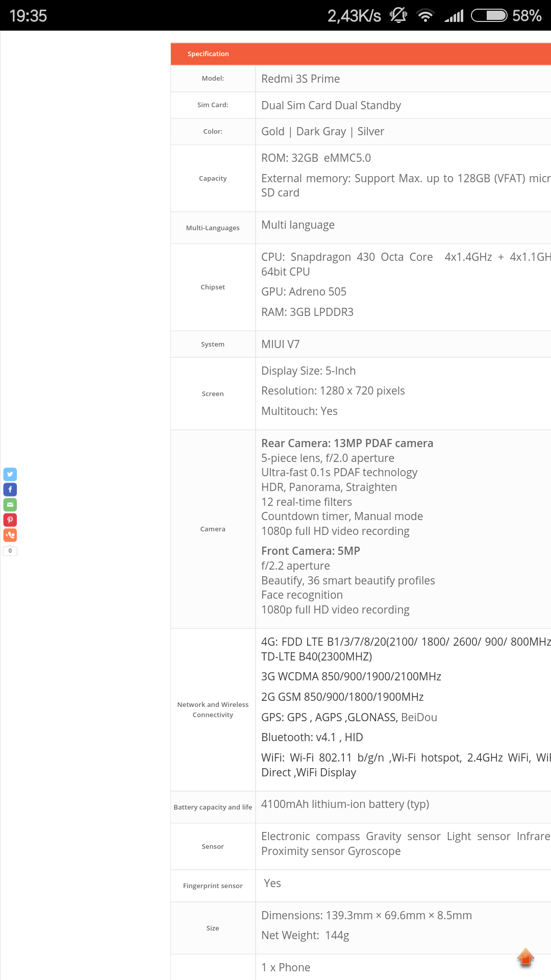551x980 pixels.
Task: Select the "ROM: 32GB eMMC5.0" line
Action: tap(316, 158)
